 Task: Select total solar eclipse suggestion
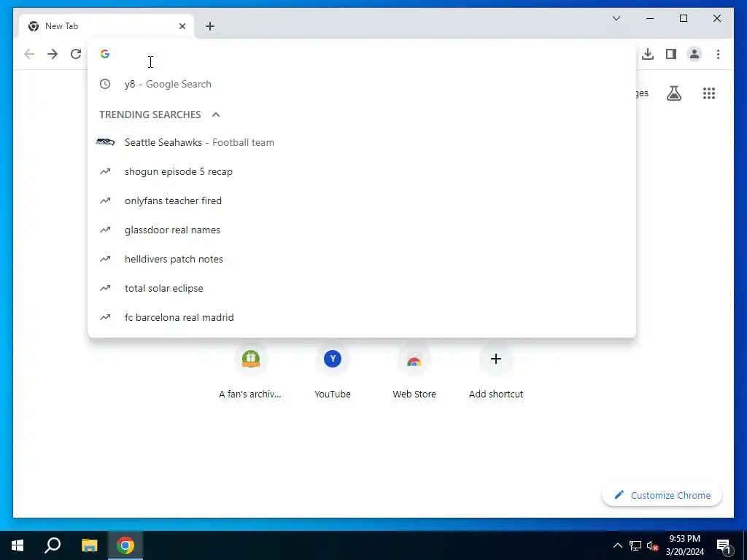pos(362,288)
